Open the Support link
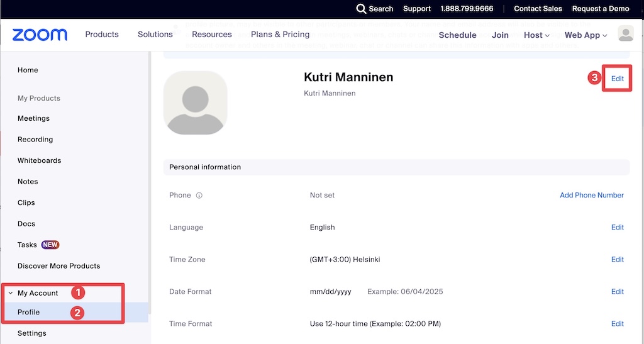This screenshot has height=344, width=644. pyautogui.click(x=417, y=9)
